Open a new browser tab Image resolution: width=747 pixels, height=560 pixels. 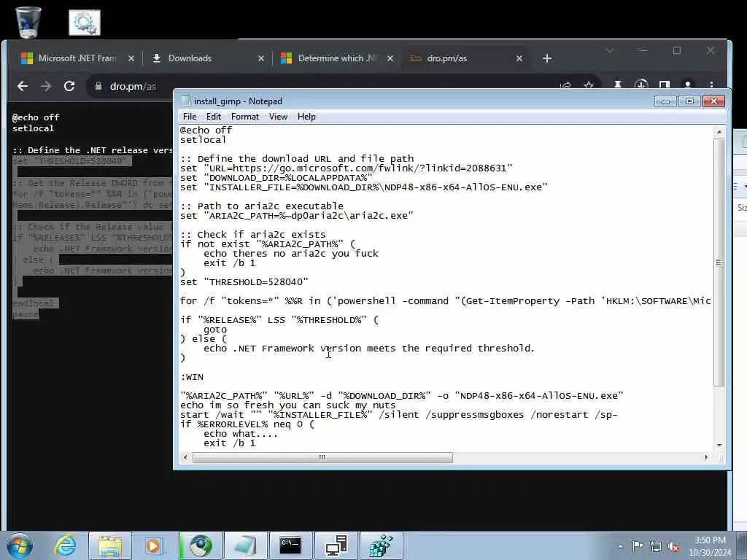coord(547,58)
